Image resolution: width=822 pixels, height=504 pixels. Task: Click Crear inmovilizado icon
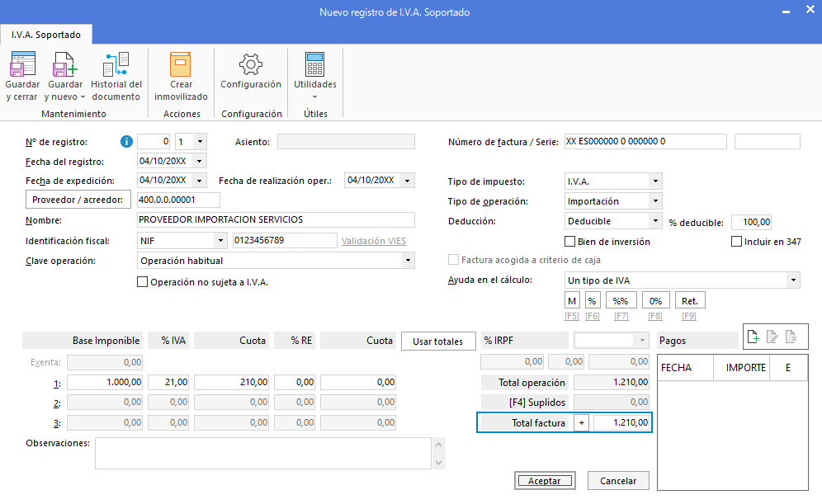tap(181, 64)
